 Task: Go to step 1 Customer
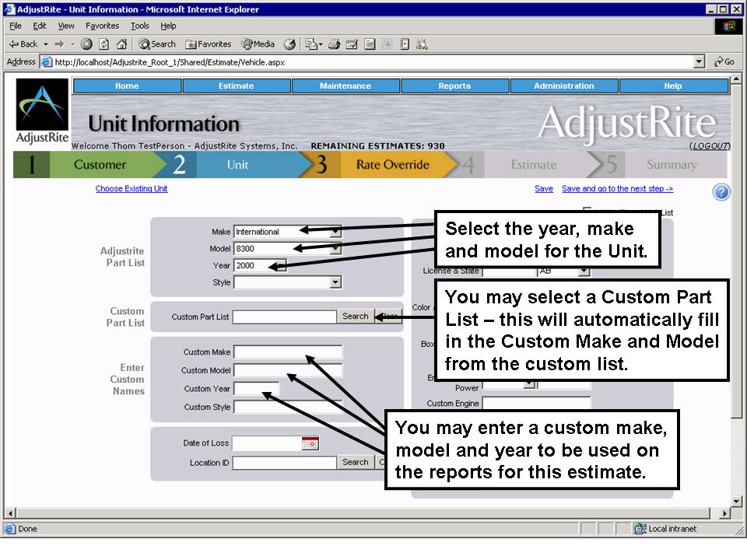point(88,165)
